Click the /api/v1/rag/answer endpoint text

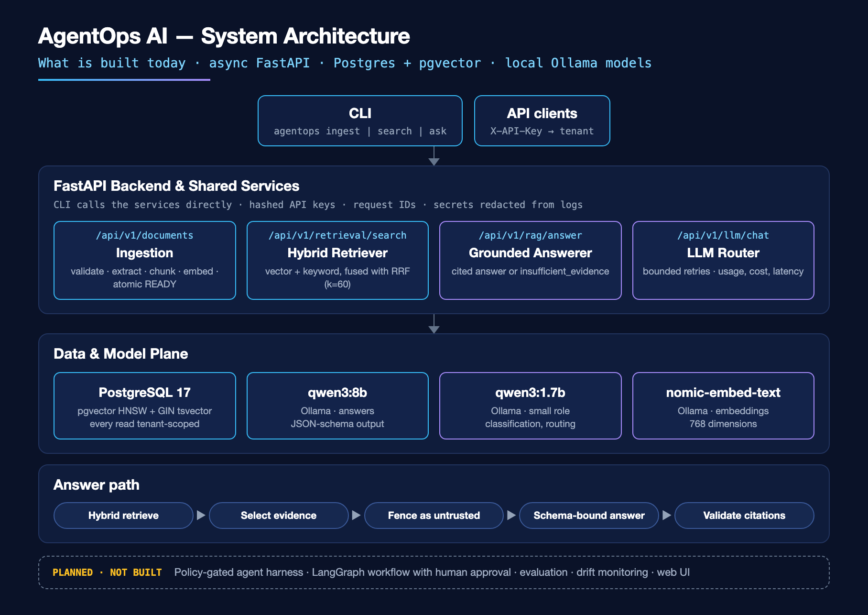pos(531,235)
